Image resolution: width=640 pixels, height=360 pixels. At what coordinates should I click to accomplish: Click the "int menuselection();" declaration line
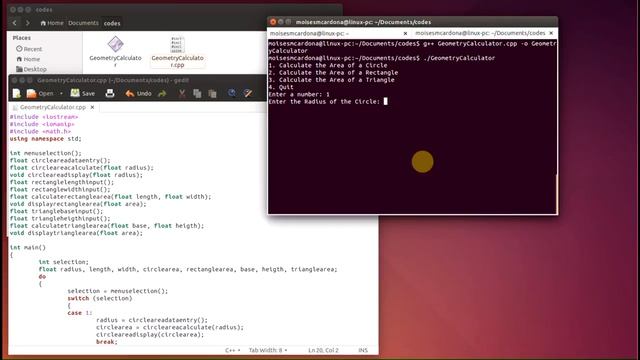click(45, 153)
